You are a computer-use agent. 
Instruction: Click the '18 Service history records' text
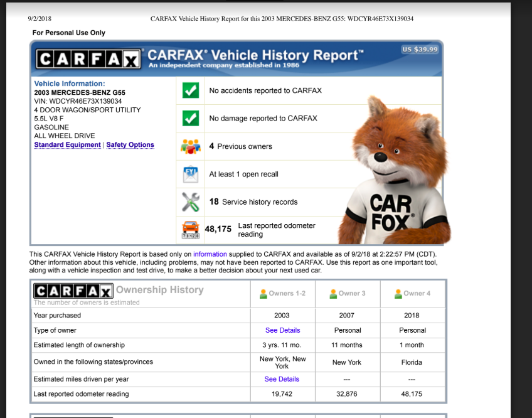click(x=253, y=201)
